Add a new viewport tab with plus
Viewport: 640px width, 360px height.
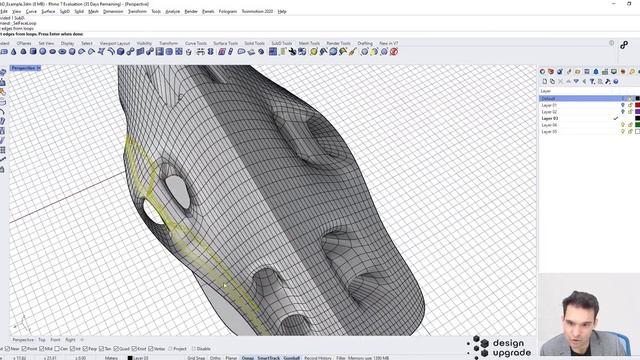82,340
